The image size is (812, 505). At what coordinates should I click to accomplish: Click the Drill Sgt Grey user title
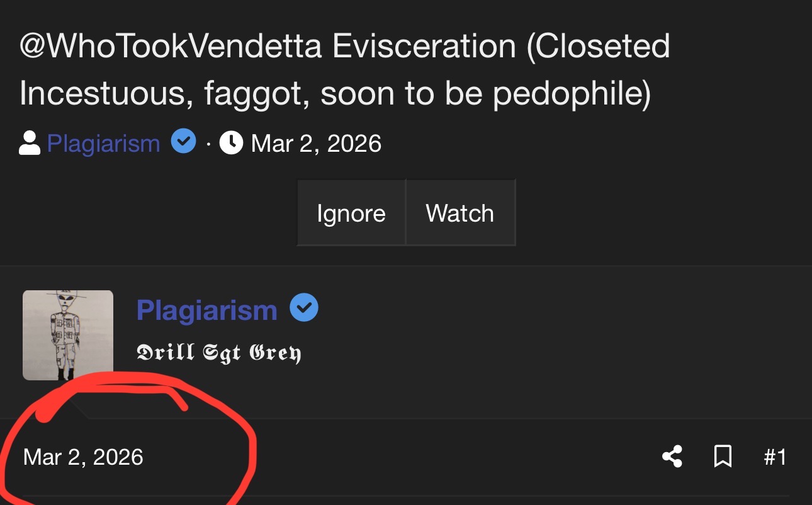tap(219, 353)
